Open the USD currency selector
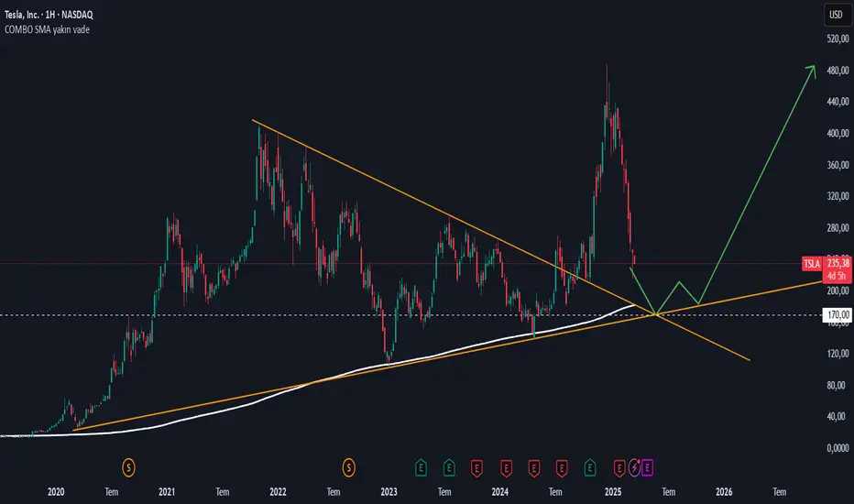This screenshot has width=854, height=504. (x=836, y=15)
